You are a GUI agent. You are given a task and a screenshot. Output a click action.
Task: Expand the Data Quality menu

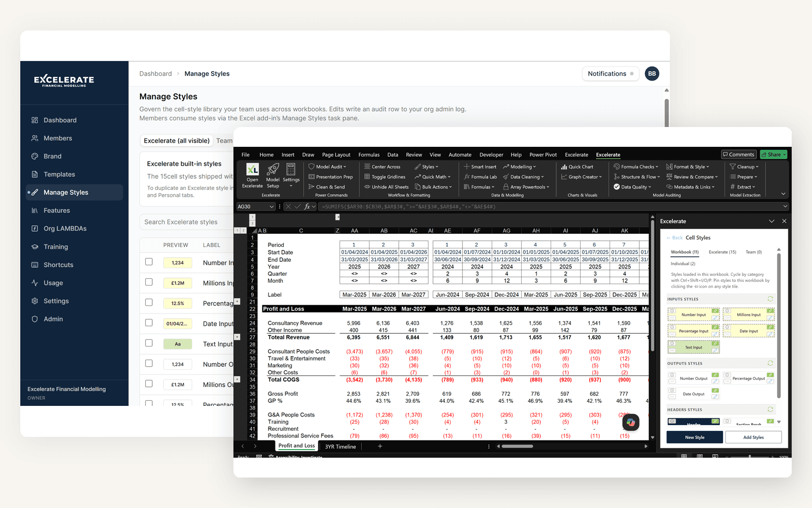click(632, 187)
